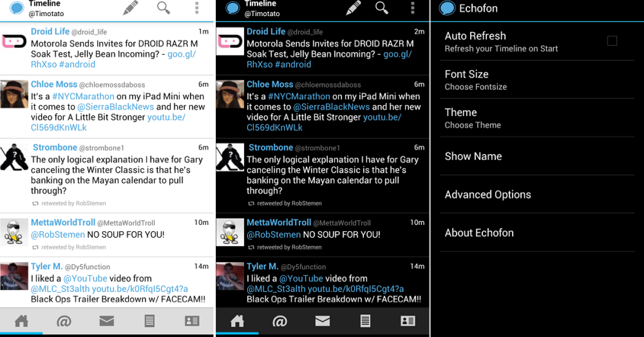
Task: Open @YouTube mention in light theme tweet
Action: pyautogui.click(x=85, y=279)
